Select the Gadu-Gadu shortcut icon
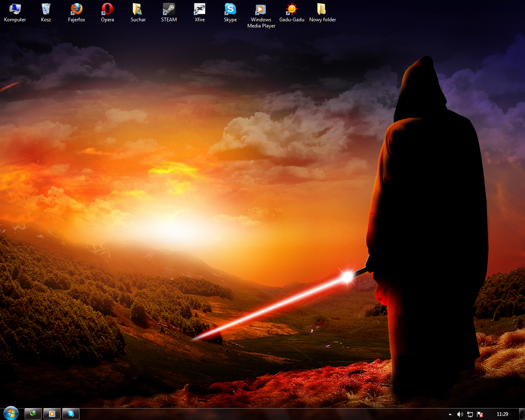The width and height of the screenshot is (525, 420). click(x=292, y=12)
